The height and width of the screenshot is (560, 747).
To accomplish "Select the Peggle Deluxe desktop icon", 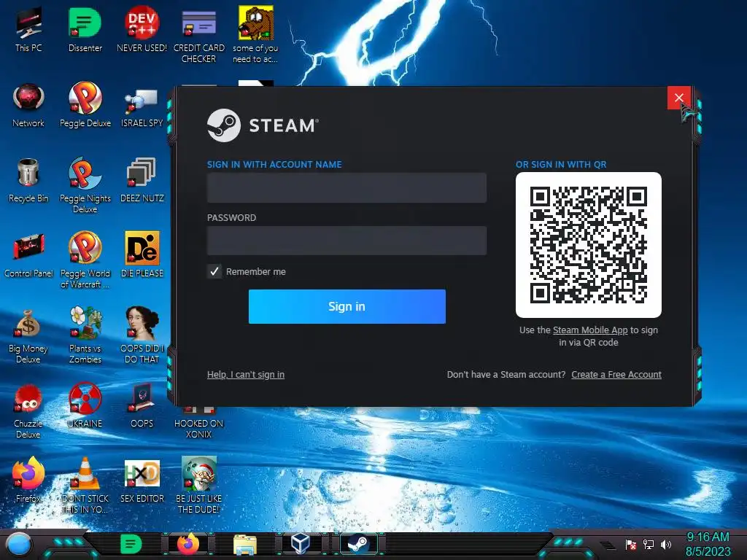I will (x=85, y=105).
